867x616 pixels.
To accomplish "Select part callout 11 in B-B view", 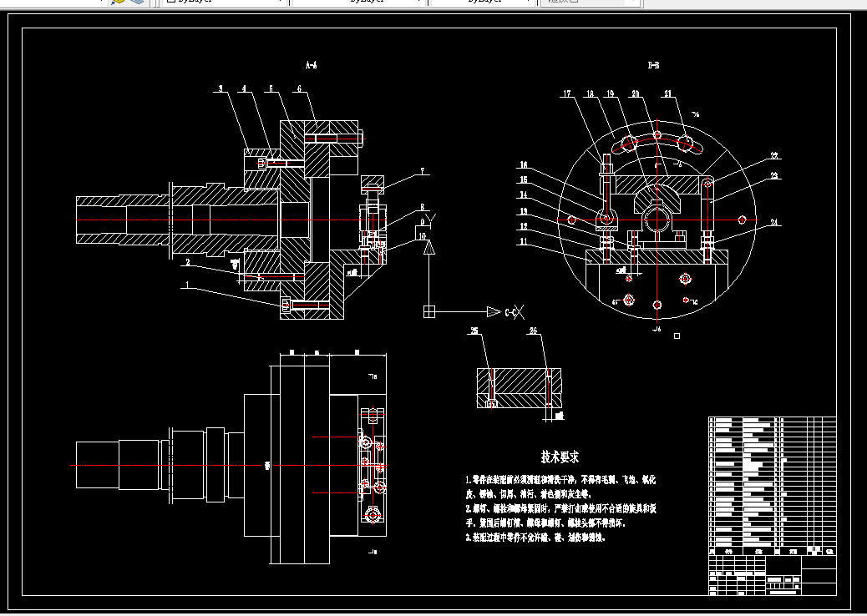I will tap(523, 241).
